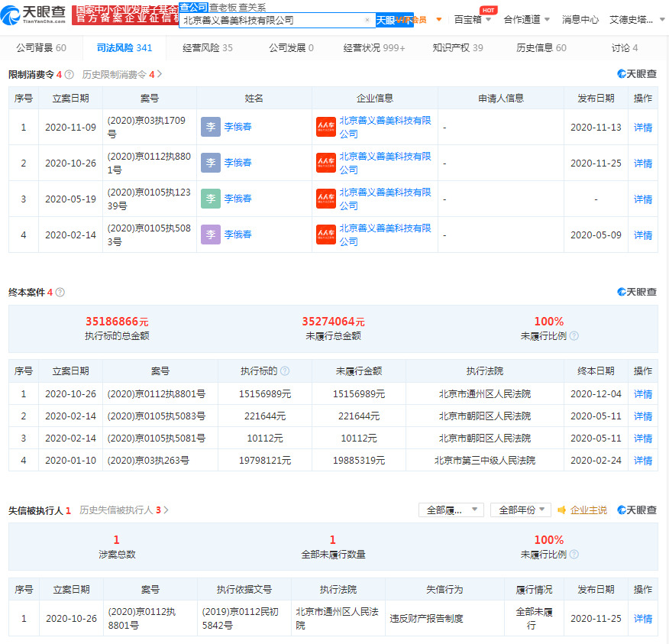Open the 全部年份 filter dropdown
Screen dimensions: 669x644
tap(521, 510)
